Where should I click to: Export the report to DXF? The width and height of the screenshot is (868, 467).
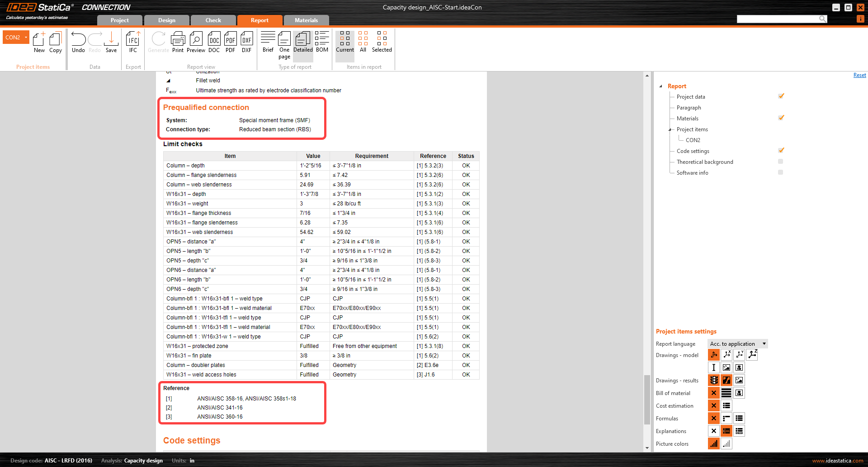coord(246,42)
